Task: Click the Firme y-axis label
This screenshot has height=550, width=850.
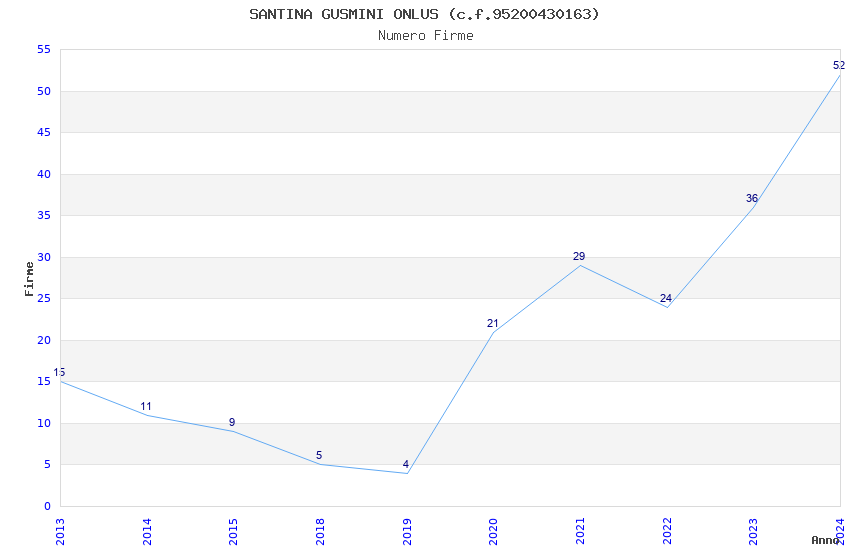Action: tap(29, 279)
